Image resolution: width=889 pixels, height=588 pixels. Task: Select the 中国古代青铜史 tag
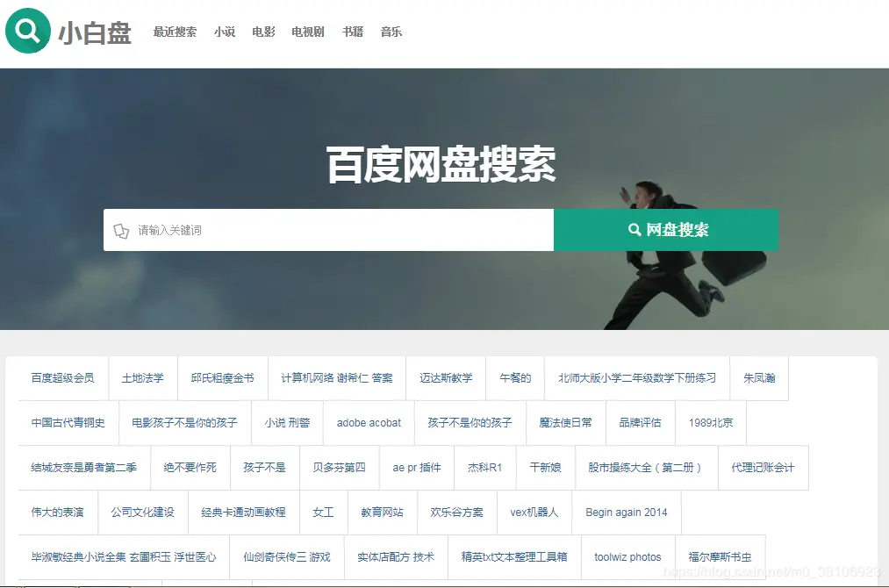click(68, 423)
